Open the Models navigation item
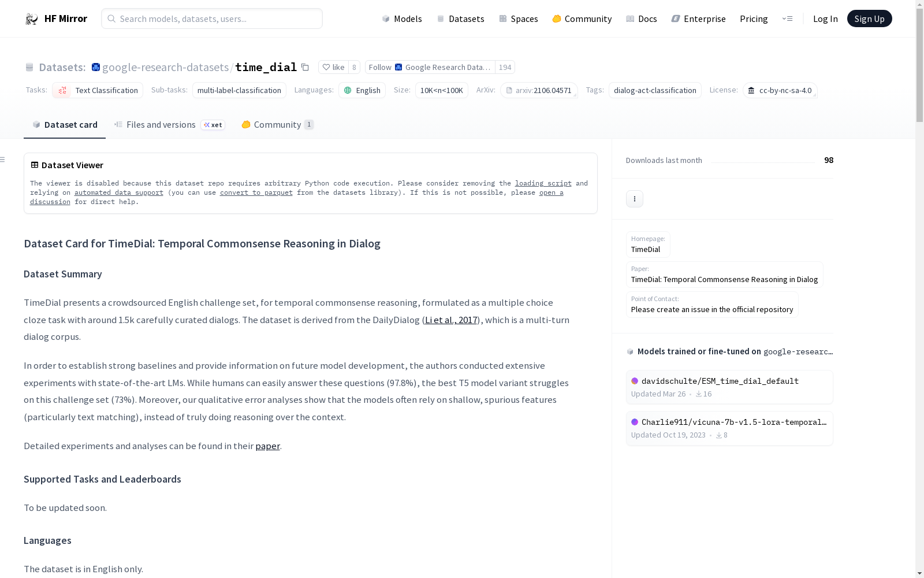The width and height of the screenshot is (924, 578). tap(402, 18)
